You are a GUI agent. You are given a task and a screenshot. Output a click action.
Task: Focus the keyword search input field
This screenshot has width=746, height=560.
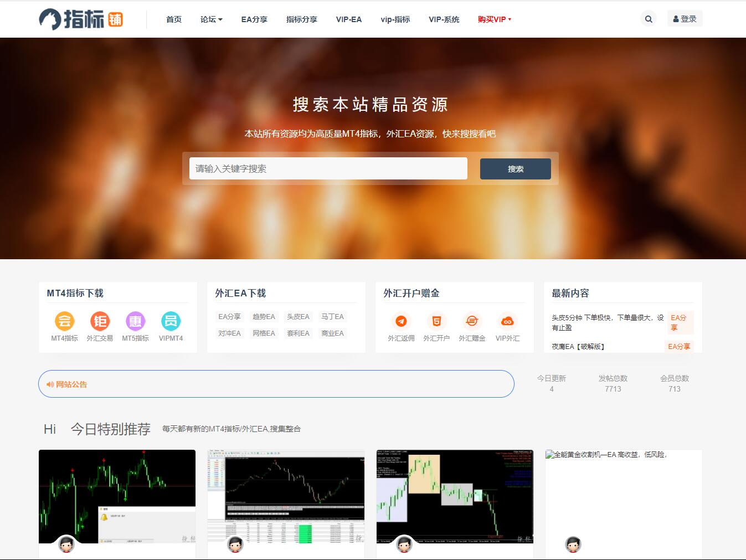point(328,168)
